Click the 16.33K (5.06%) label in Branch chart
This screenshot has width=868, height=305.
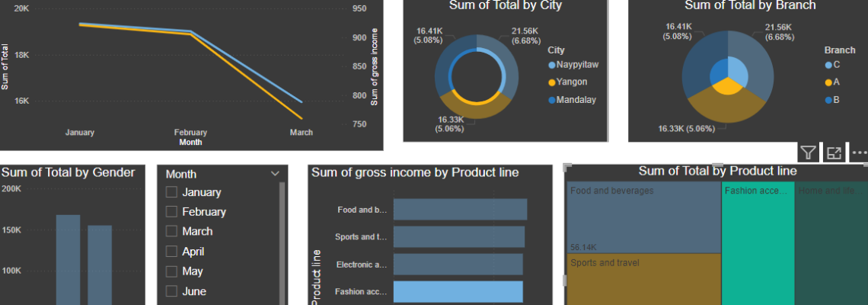pos(687,129)
